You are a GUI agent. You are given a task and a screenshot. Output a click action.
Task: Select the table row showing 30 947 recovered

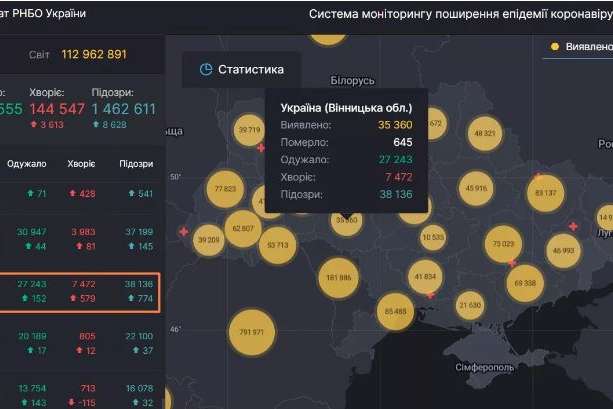click(x=80, y=238)
